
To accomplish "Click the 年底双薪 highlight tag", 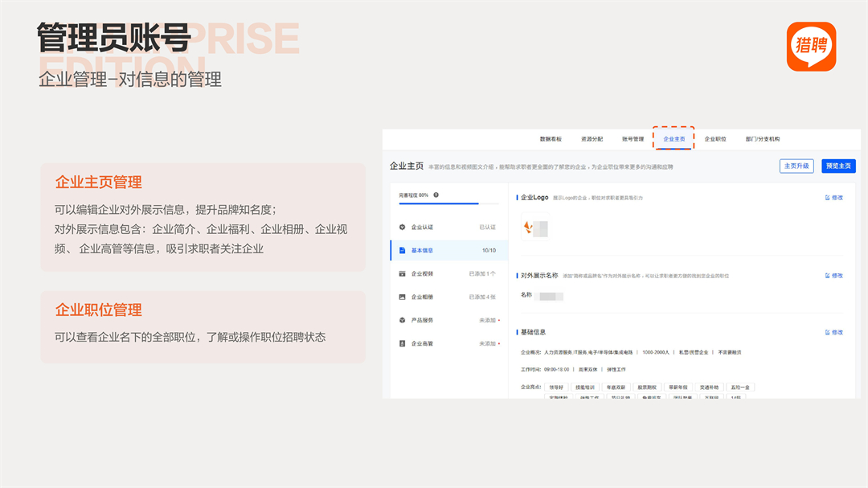I will [616, 388].
